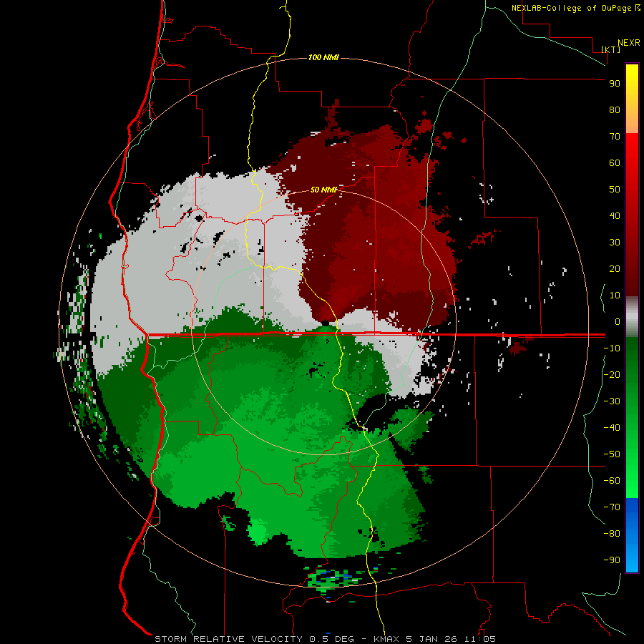The image size is (644, 644).
Task: Click the 90 value on the velocity scale
Action: tap(615, 84)
